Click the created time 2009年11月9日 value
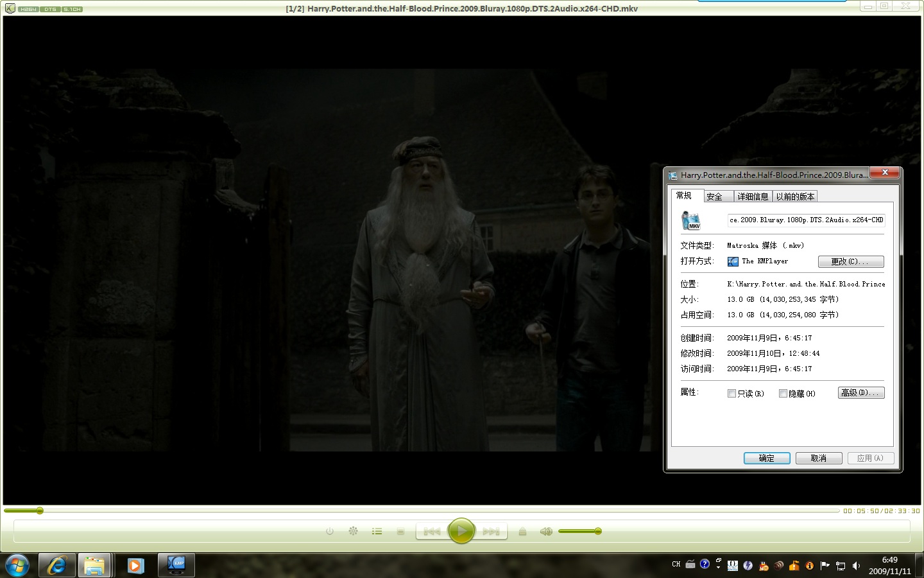The width and height of the screenshot is (924, 578). tap(769, 338)
